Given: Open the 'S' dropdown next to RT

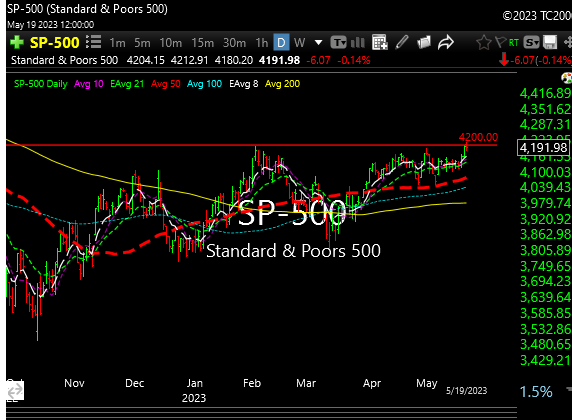Looking at the screenshot, I should point(531,43).
